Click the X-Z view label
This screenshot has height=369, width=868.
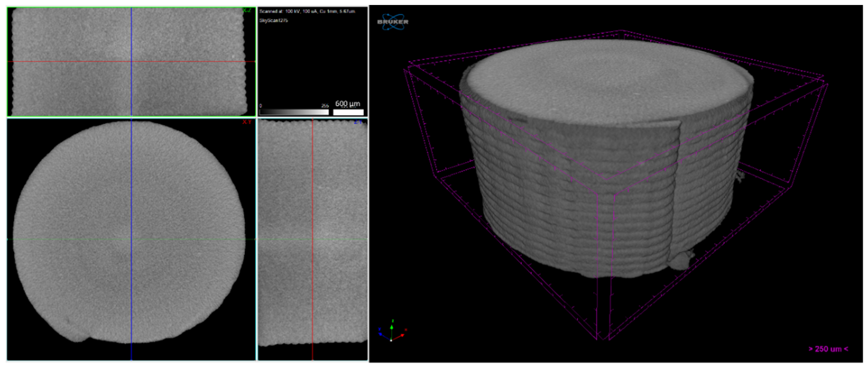pyautogui.click(x=247, y=11)
